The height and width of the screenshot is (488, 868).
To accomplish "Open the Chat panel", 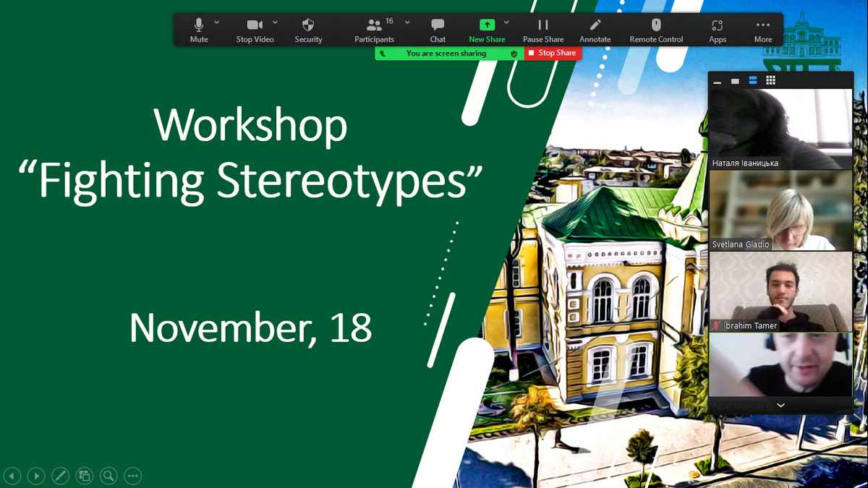I will coord(438,30).
